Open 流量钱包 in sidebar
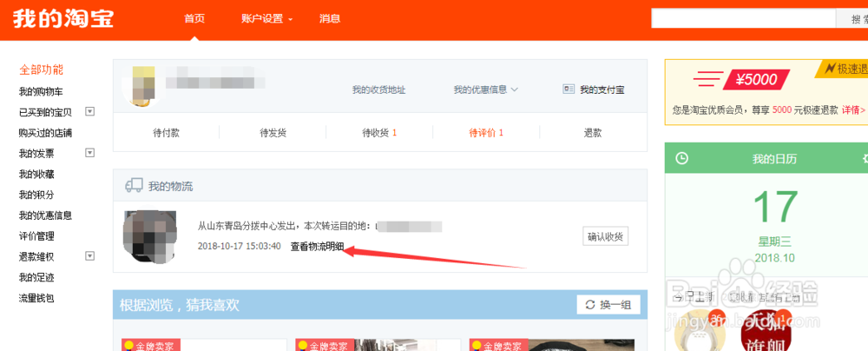Screen dimensions: 868x351 tap(36, 298)
